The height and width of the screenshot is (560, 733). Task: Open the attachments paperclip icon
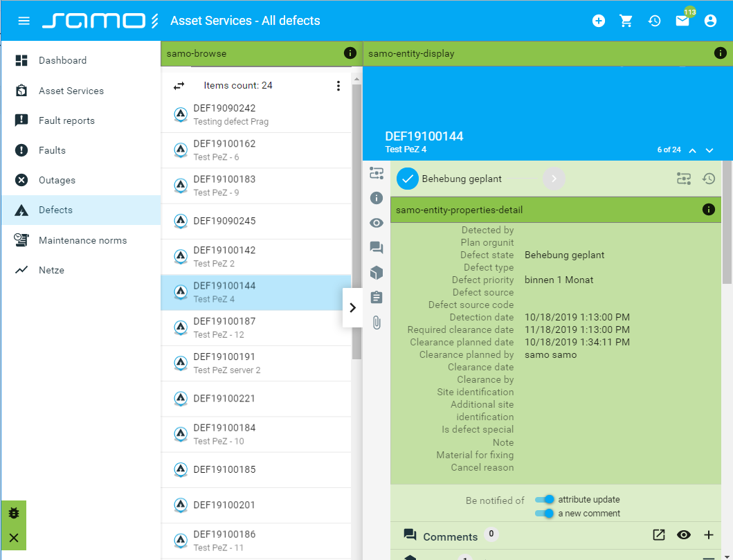377,323
